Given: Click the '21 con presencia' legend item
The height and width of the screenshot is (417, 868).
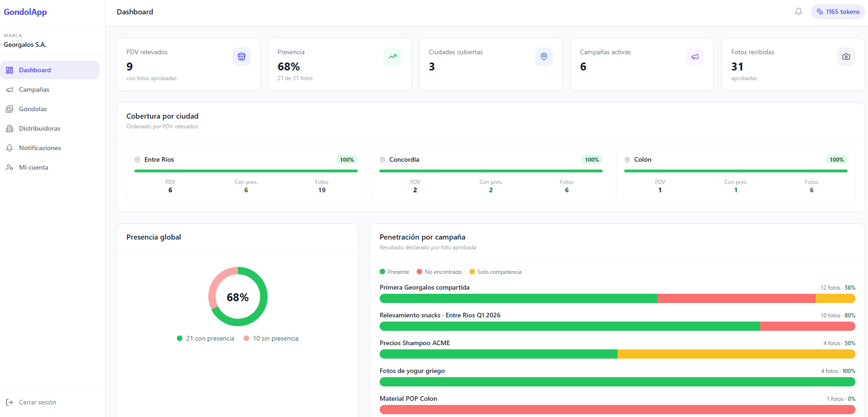Looking at the screenshot, I should (206, 338).
